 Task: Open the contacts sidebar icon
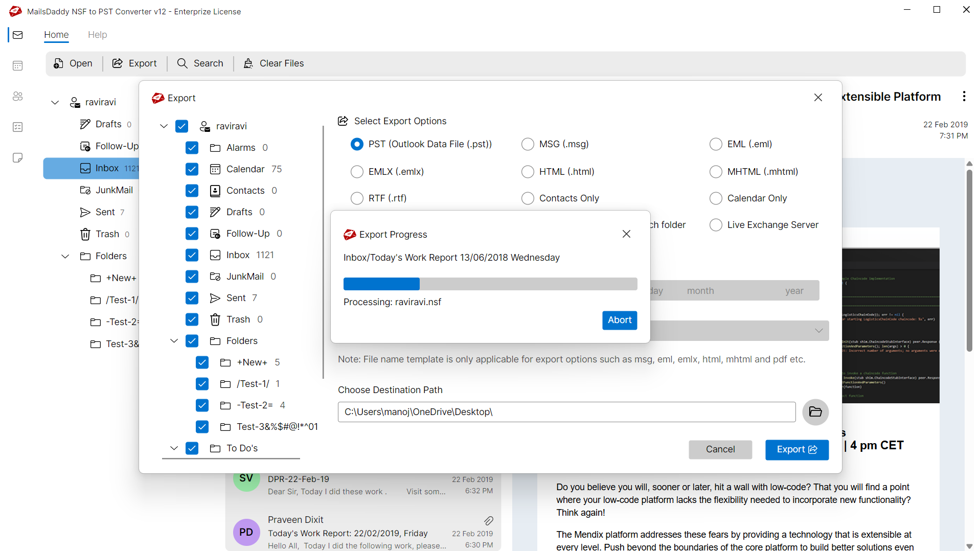point(18,96)
